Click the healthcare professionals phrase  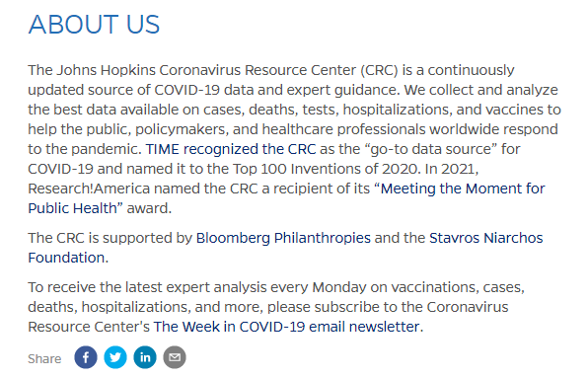pos(343,129)
